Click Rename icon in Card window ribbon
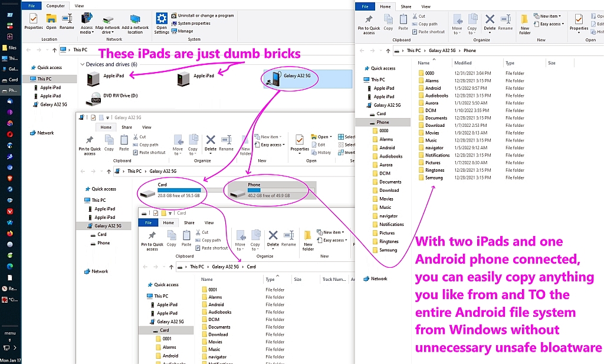This screenshot has height=364, width=604. 288,238
